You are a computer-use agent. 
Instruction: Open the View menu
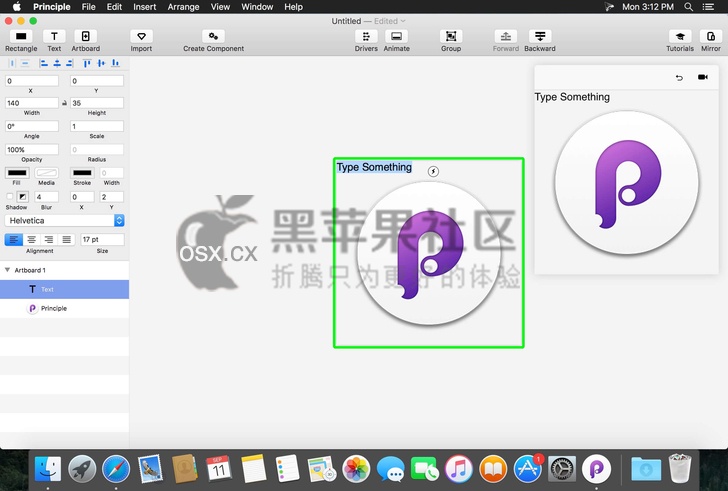(x=220, y=7)
